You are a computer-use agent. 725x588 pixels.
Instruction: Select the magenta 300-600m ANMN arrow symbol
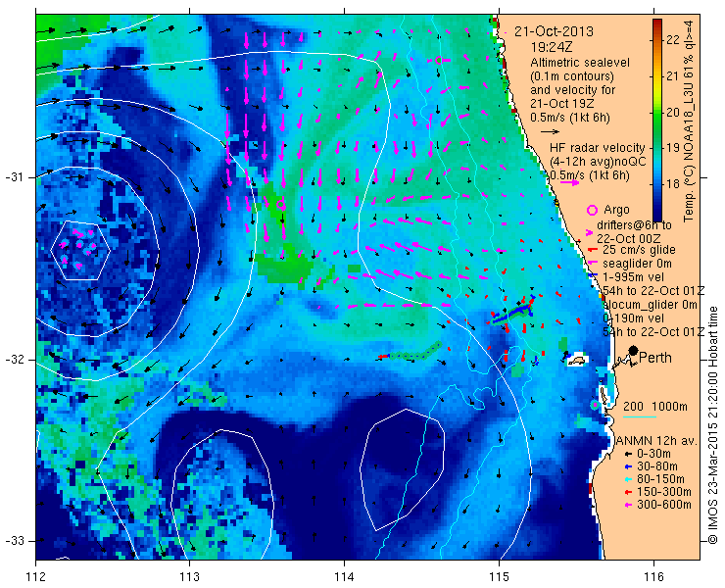click(x=627, y=505)
